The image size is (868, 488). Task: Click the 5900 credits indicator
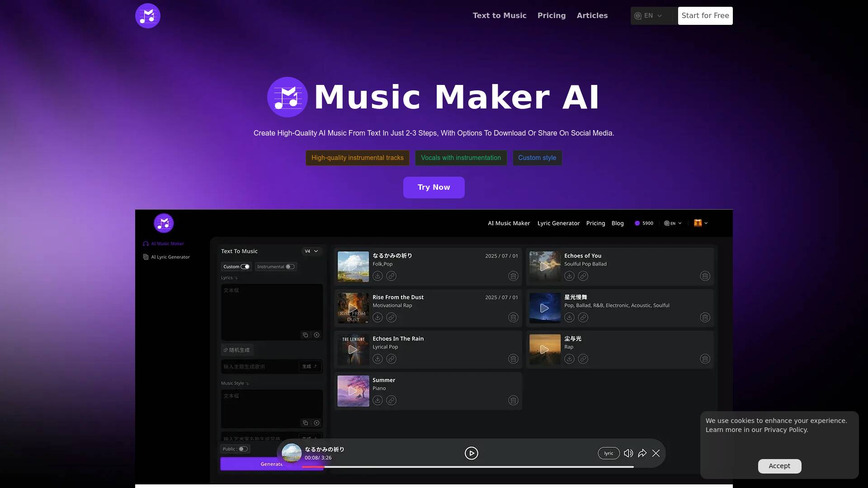coord(644,223)
